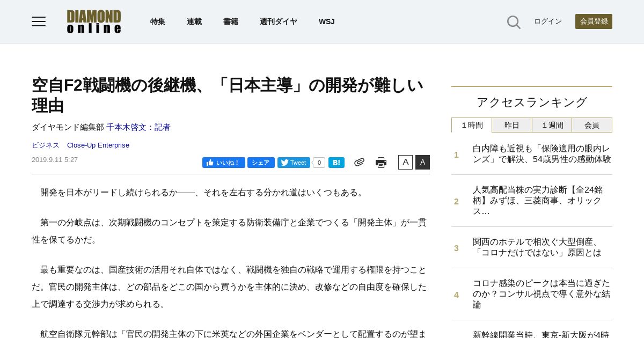Open the ビジネス category link
The height and width of the screenshot is (338, 644).
click(x=46, y=145)
